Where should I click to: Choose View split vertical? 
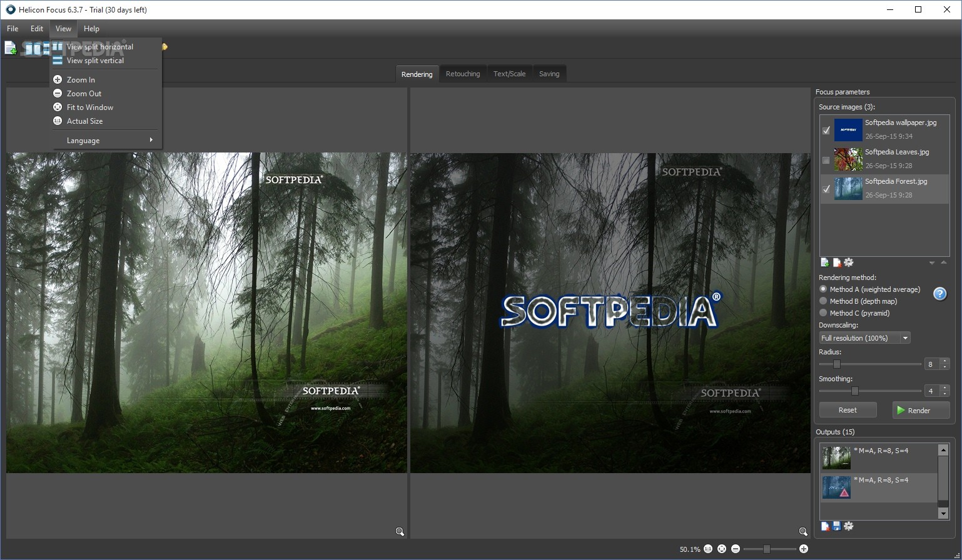pos(106,61)
